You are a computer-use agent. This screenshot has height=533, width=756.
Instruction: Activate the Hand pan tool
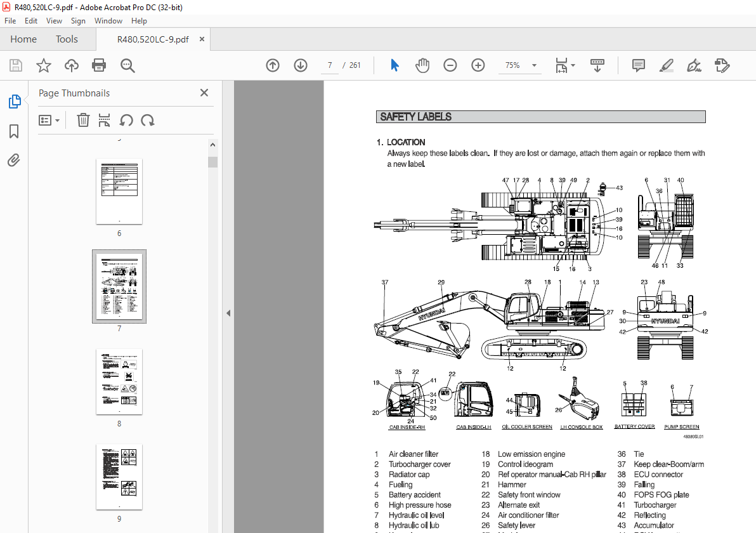pyautogui.click(x=422, y=65)
